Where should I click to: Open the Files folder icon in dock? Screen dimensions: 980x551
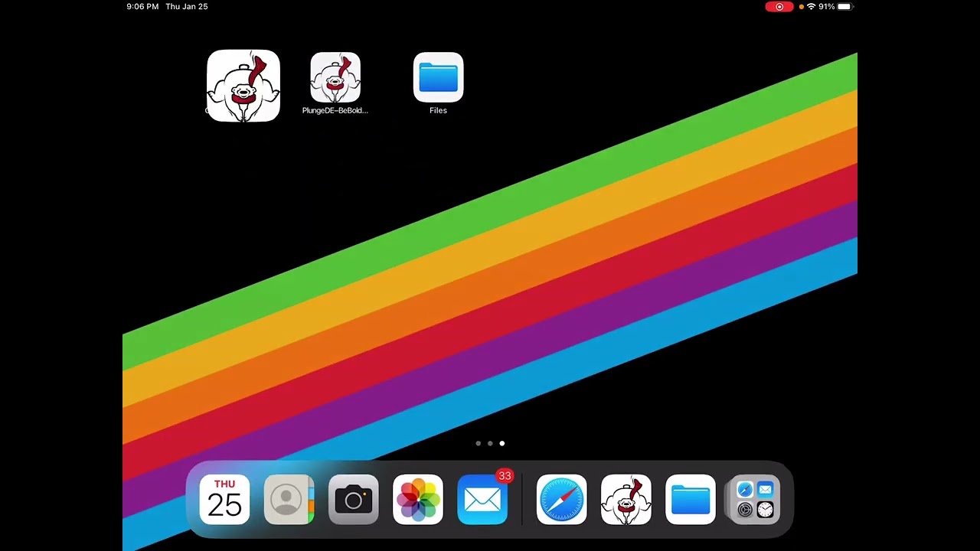click(690, 500)
